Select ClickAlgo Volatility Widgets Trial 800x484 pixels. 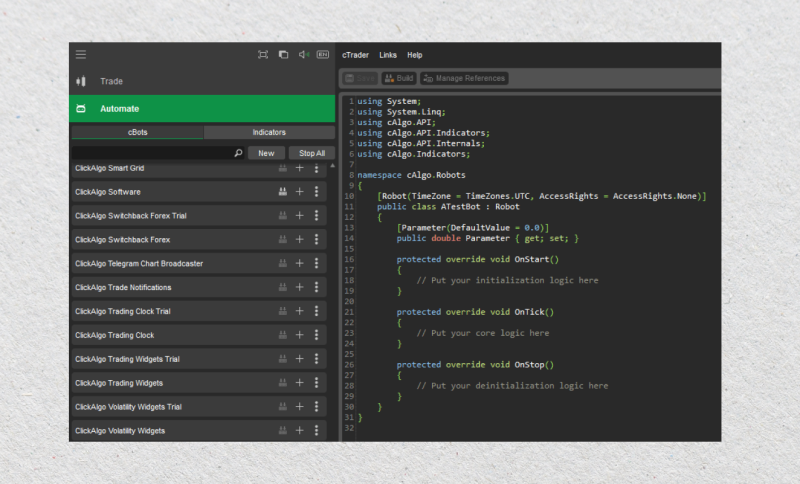(x=199, y=407)
